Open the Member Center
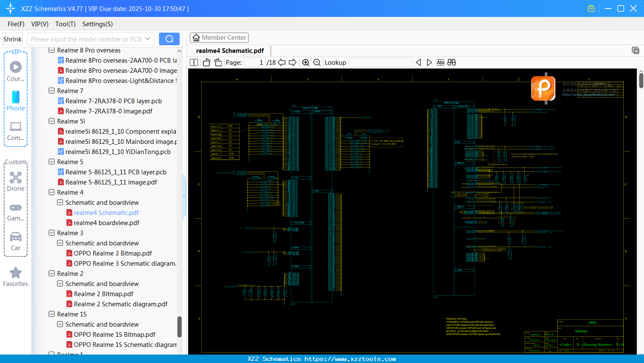This screenshot has width=644, height=363. pyautogui.click(x=219, y=38)
